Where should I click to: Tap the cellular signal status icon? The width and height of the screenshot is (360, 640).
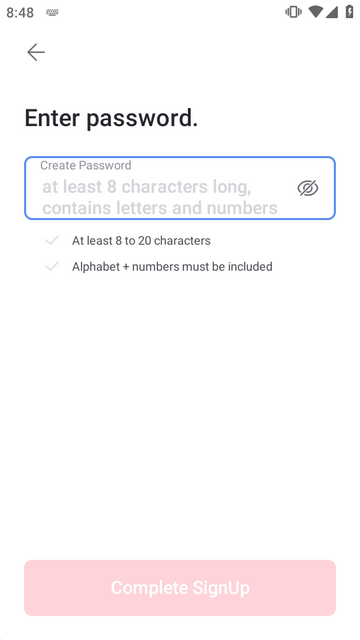[331, 12]
